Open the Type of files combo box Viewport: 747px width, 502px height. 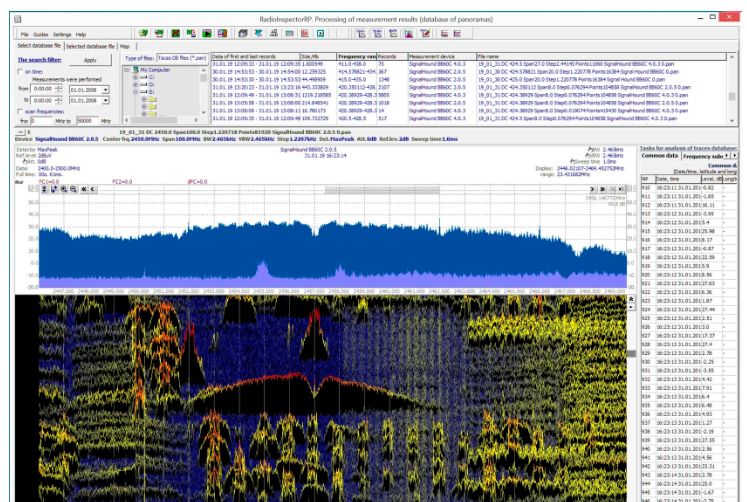tap(182, 58)
